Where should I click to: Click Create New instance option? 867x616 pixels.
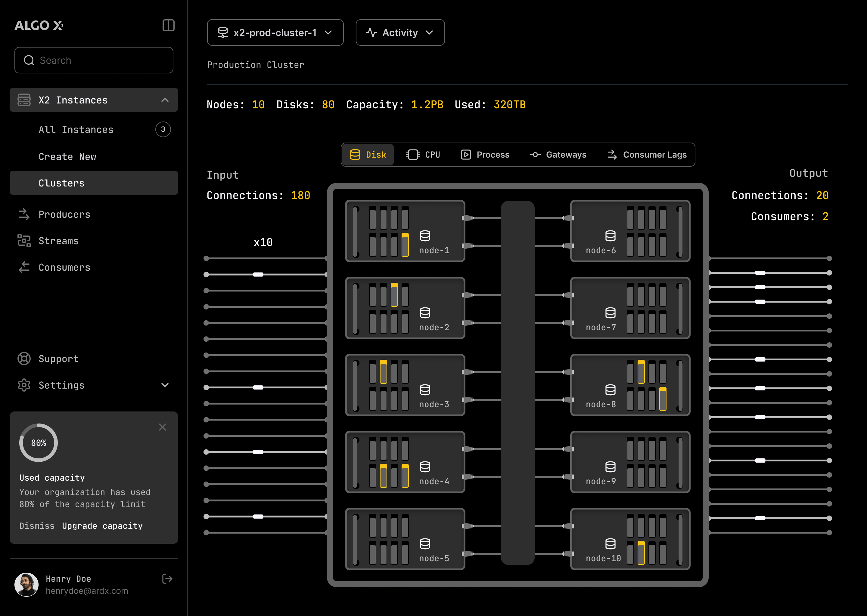pos(67,156)
